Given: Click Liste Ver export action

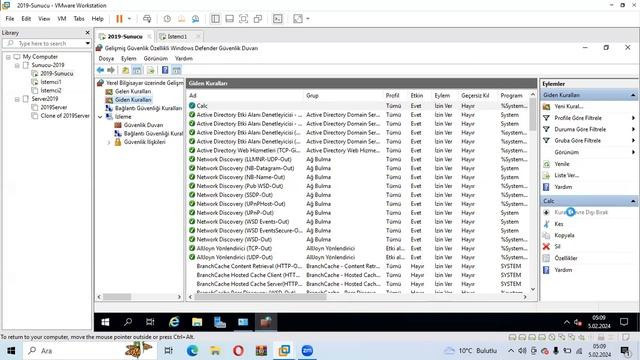Looking at the screenshot, I should (567, 176).
